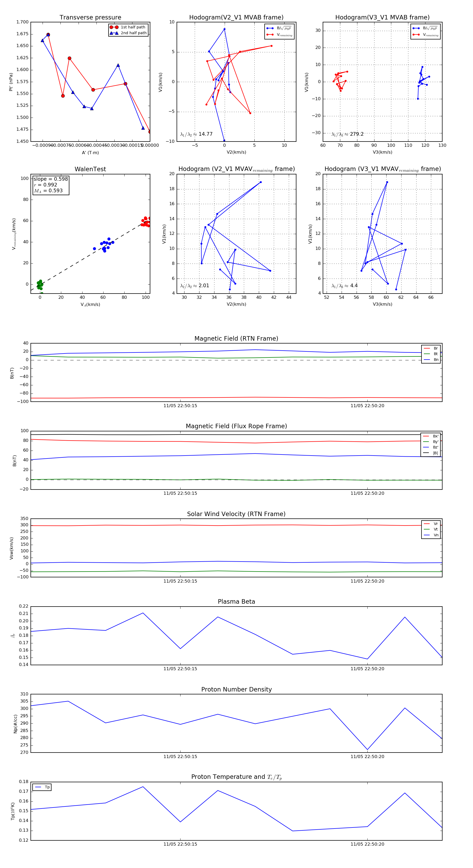
Task: Select the 'Vr' legend entry
Action: point(431,524)
